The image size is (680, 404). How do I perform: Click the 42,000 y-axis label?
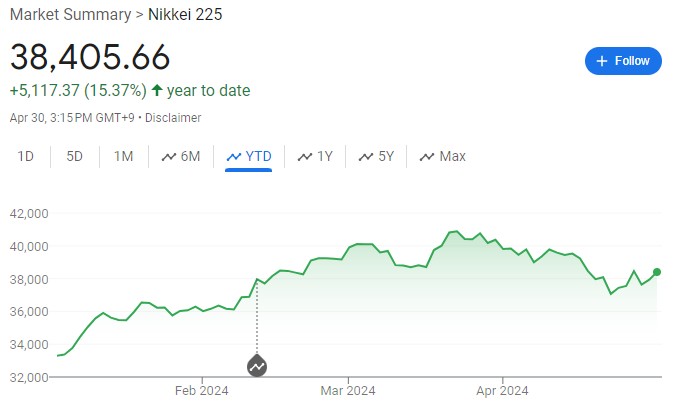point(29,213)
